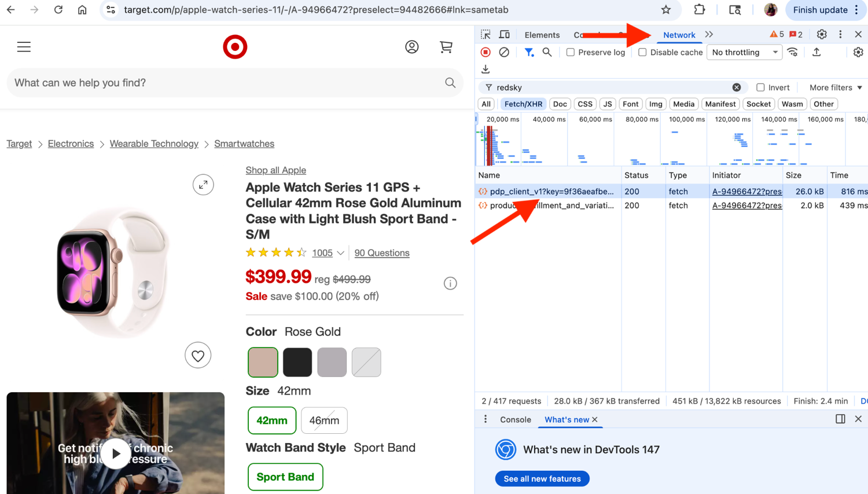Open network conditions wifi icon

(793, 52)
